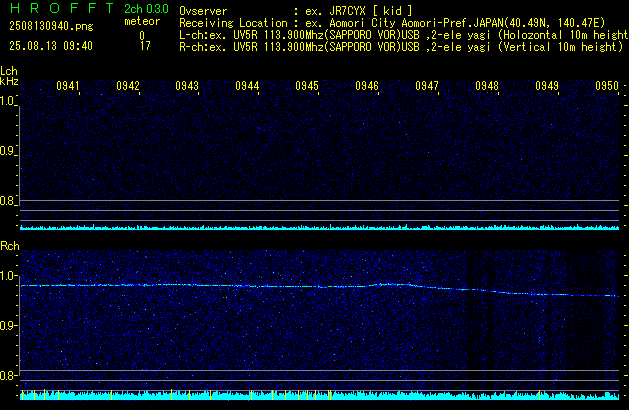Click the 0944 time marker
The height and width of the screenshot is (410, 629).
[247, 86]
